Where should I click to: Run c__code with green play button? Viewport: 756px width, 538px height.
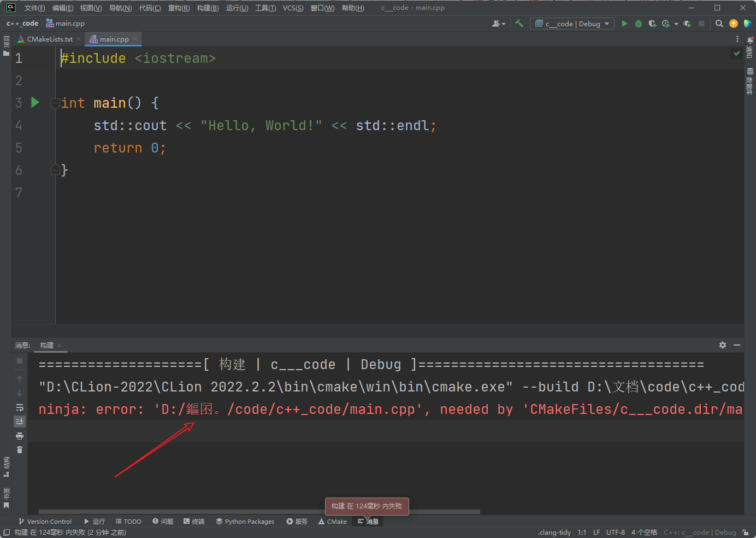point(624,24)
